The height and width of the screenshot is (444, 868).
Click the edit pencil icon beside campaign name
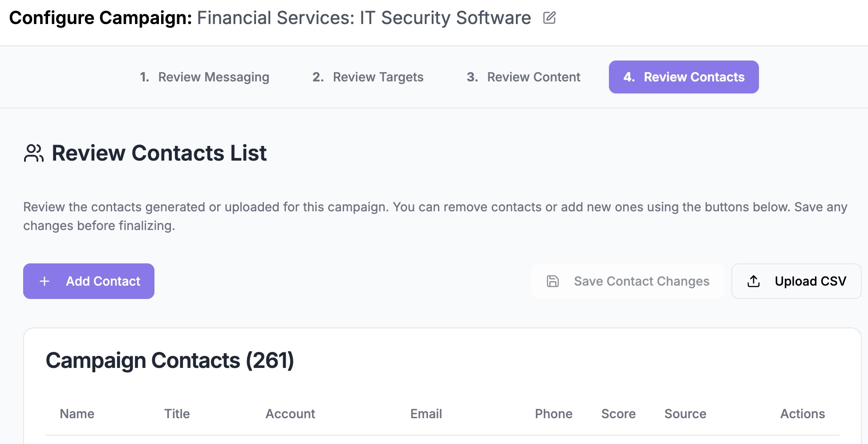549,18
